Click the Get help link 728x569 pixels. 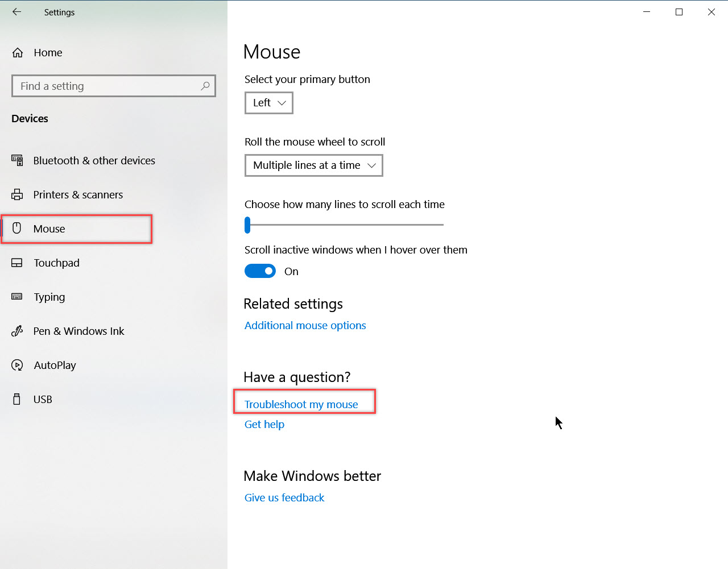[264, 425]
